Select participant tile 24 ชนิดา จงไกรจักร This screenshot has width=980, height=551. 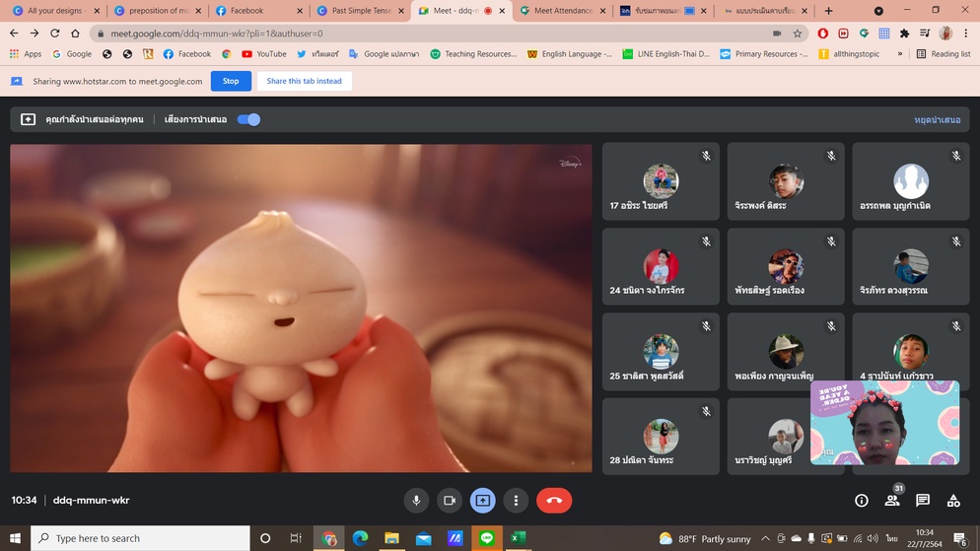coord(661,267)
